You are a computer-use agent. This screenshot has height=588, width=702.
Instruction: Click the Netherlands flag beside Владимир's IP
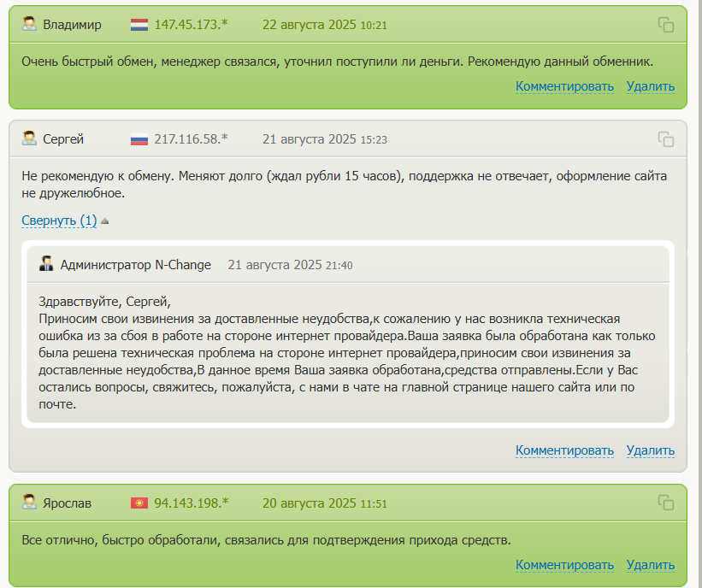139,25
